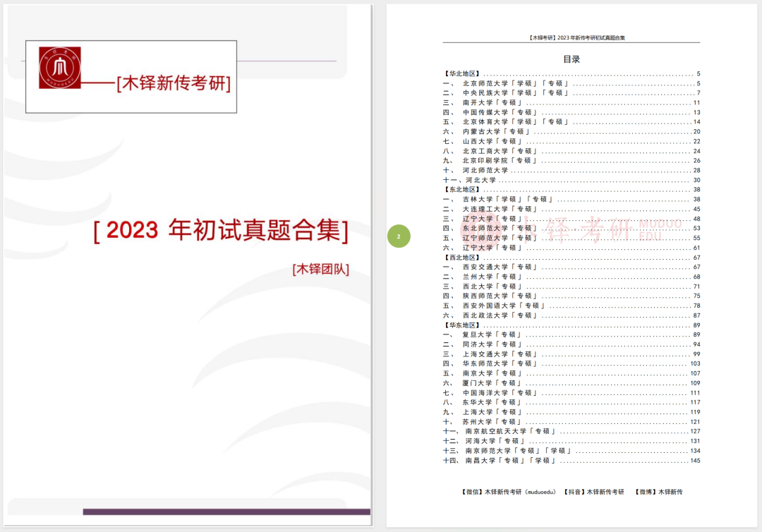The width and height of the screenshot is (762, 532).
Task: Select the 内蒙古大学「专硕」 row
Action: pyautogui.click(x=571, y=132)
